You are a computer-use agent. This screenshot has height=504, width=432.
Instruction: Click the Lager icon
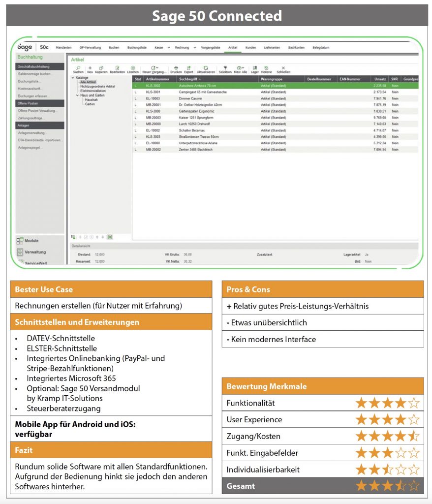click(x=254, y=68)
